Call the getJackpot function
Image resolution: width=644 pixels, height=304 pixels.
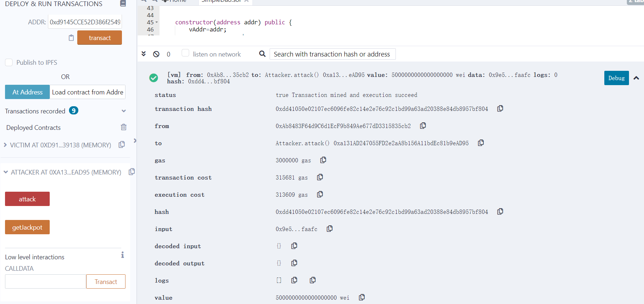point(27,227)
